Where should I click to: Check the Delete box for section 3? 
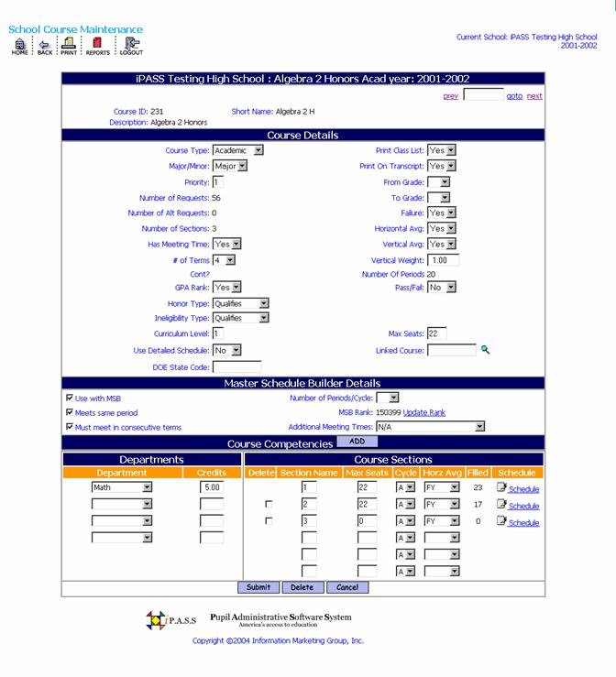pos(269,520)
